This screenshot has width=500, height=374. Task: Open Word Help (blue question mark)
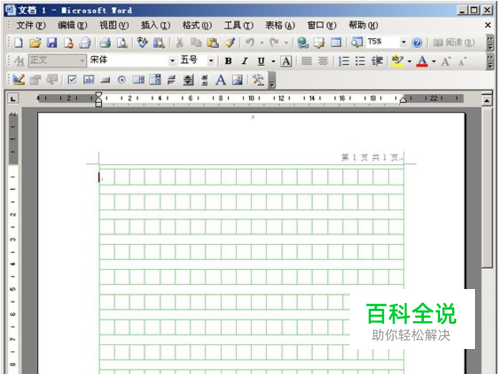pos(417,43)
